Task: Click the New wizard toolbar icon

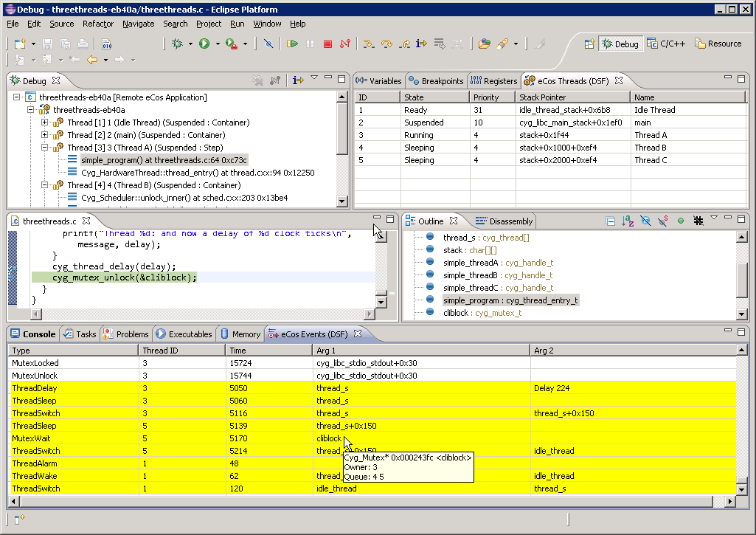Action: click(x=20, y=44)
